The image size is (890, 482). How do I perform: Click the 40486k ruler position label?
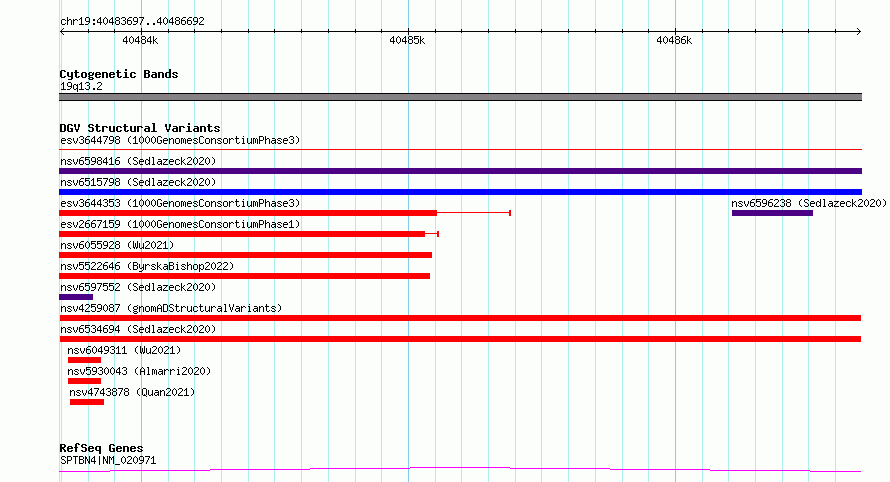[674, 40]
